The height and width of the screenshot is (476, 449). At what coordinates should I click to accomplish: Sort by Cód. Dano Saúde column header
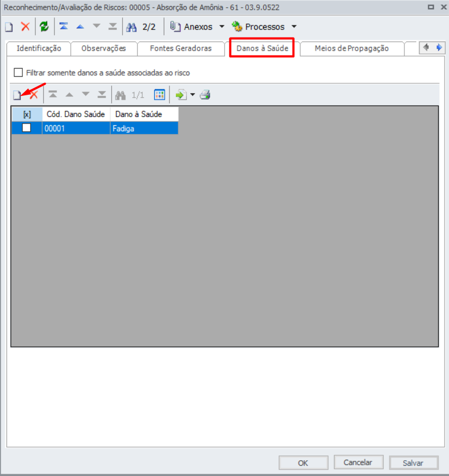tap(76, 114)
